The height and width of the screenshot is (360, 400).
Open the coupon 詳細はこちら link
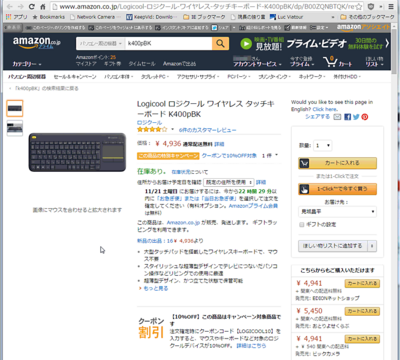pos(251,346)
